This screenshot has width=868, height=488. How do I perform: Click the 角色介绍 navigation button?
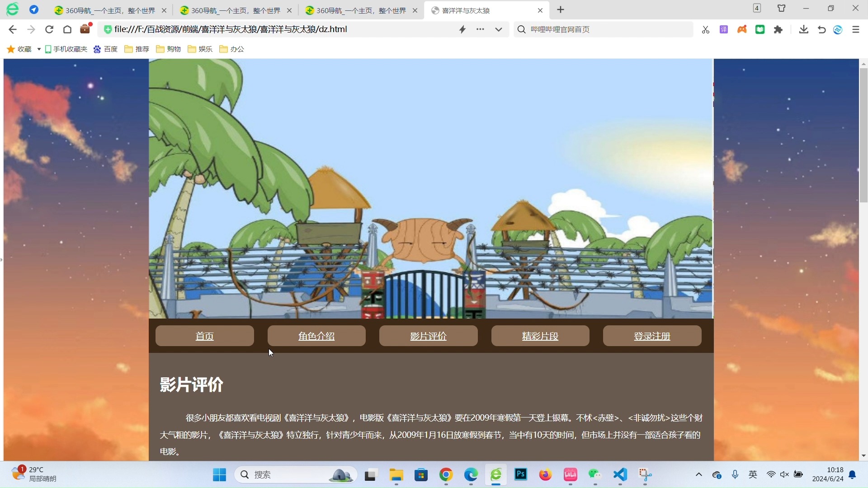click(316, 336)
